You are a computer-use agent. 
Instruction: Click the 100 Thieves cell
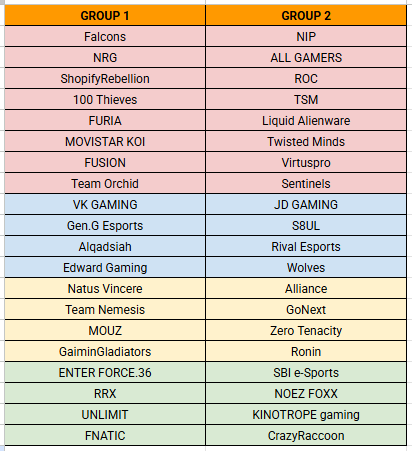(x=105, y=99)
